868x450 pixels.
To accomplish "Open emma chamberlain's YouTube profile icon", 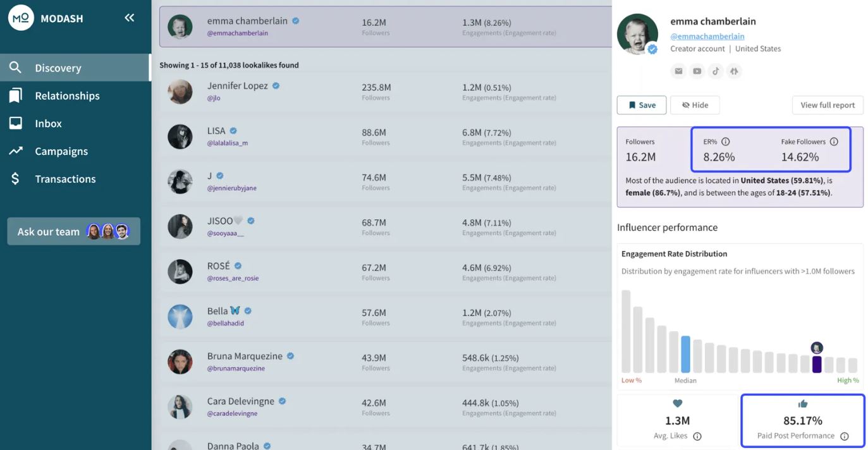I will (x=697, y=71).
